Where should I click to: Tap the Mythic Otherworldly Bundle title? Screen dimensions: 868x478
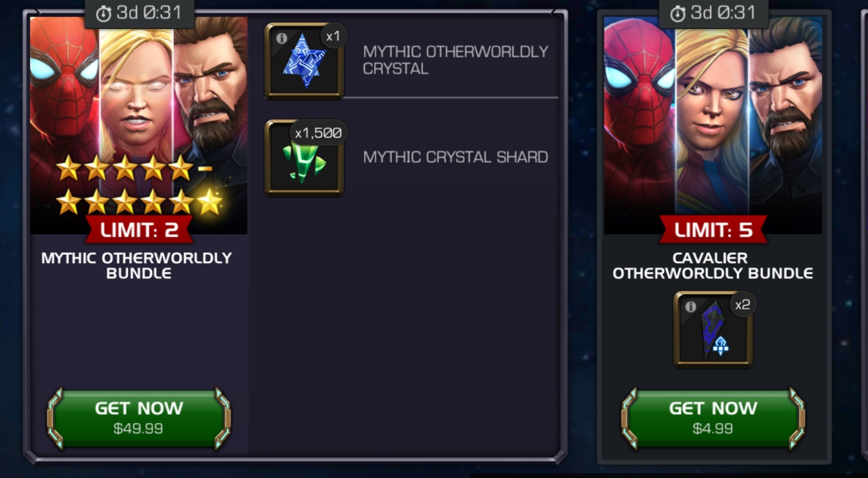(x=137, y=266)
